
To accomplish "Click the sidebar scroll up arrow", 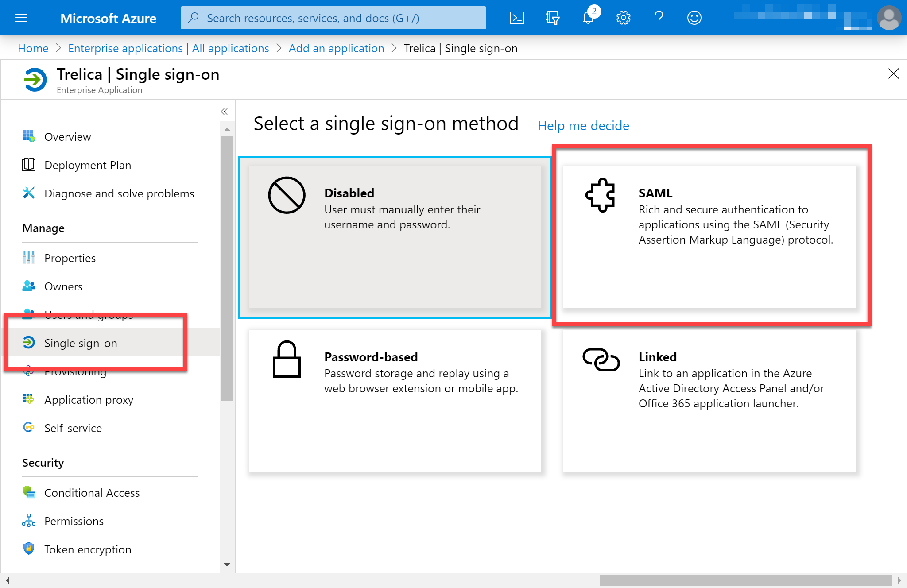I will [x=227, y=130].
